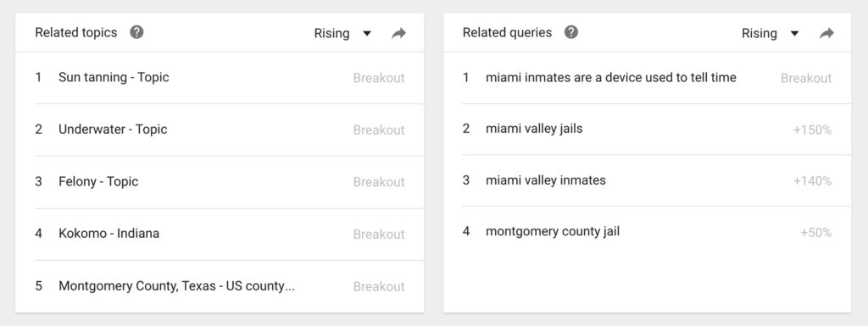
Task: Click the +50% value for montgomery county jail
Action: tap(816, 233)
